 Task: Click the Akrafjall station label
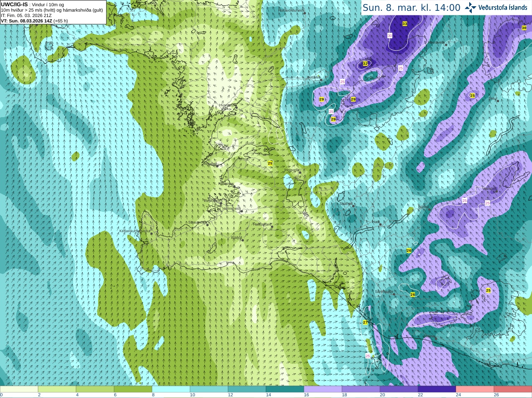pyautogui.click(x=211, y=164)
